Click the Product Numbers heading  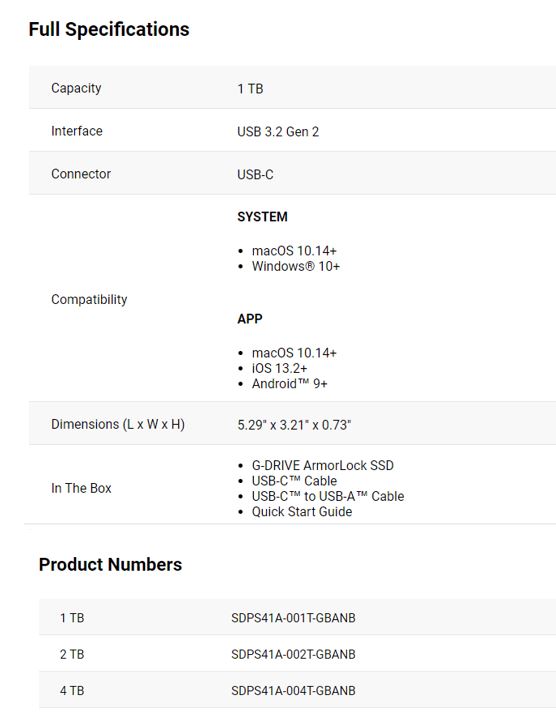110,564
